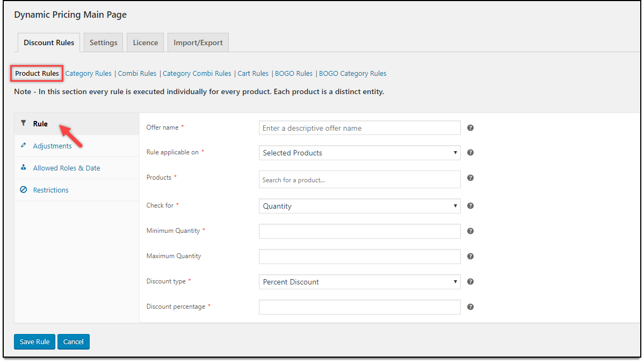The image size is (644, 363).
Task: Click help icon next to Offer name
Action: point(470,128)
